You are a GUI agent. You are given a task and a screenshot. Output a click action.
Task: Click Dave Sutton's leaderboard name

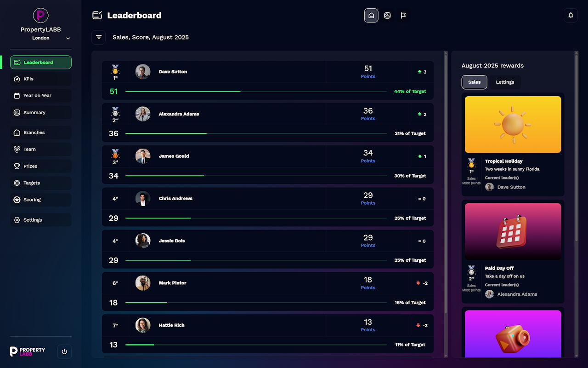(x=173, y=72)
